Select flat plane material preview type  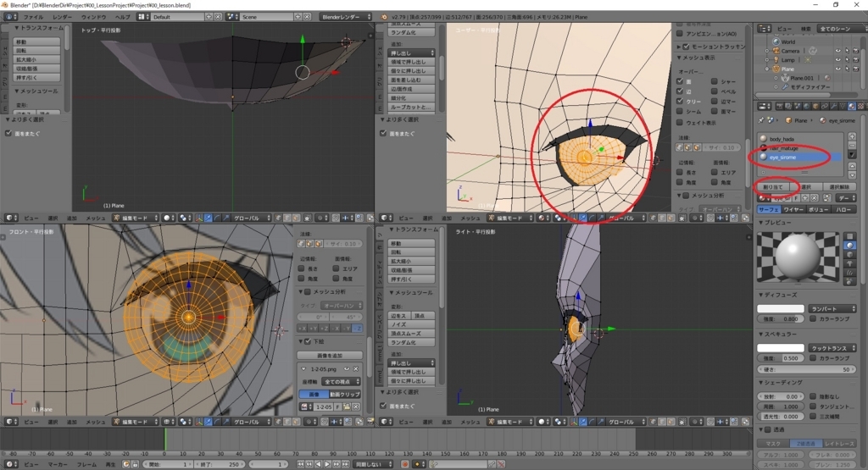[849, 236]
